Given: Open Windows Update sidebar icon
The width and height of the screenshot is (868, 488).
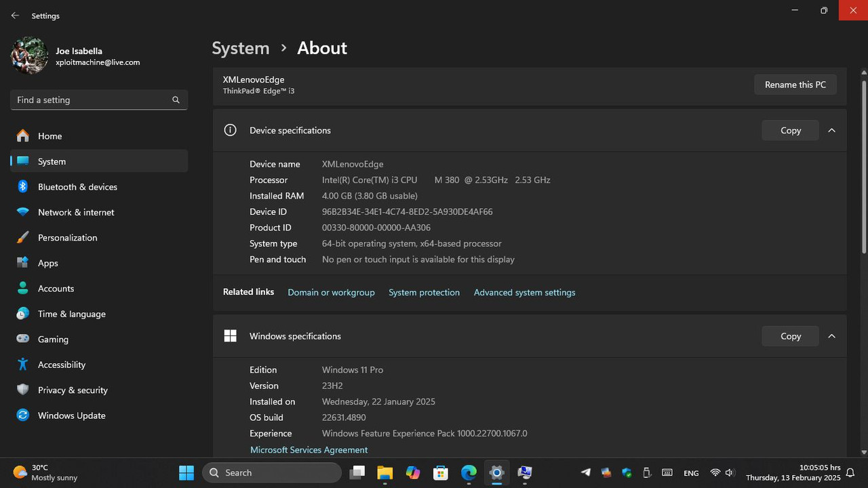Looking at the screenshot, I should pyautogui.click(x=22, y=415).
